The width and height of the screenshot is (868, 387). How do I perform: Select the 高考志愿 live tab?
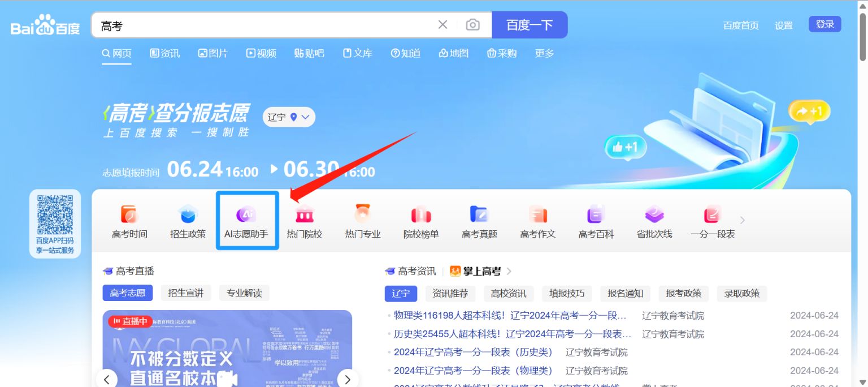point(128,293)
